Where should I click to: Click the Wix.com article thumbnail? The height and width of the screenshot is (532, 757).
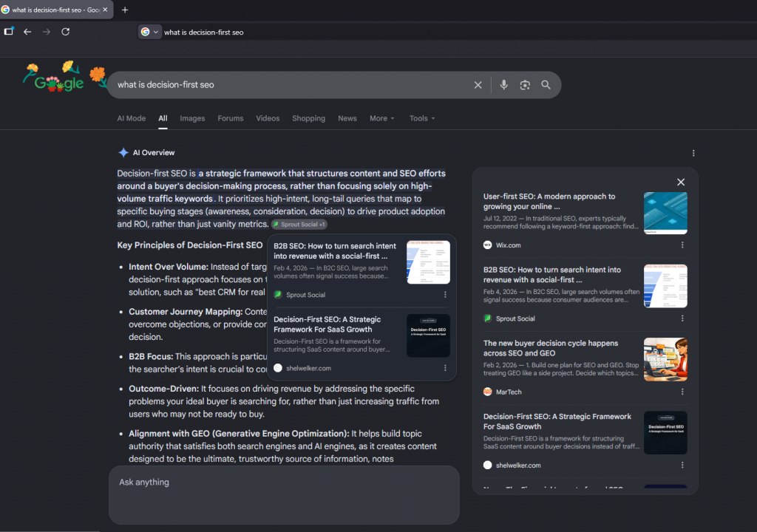pos(665,213)
